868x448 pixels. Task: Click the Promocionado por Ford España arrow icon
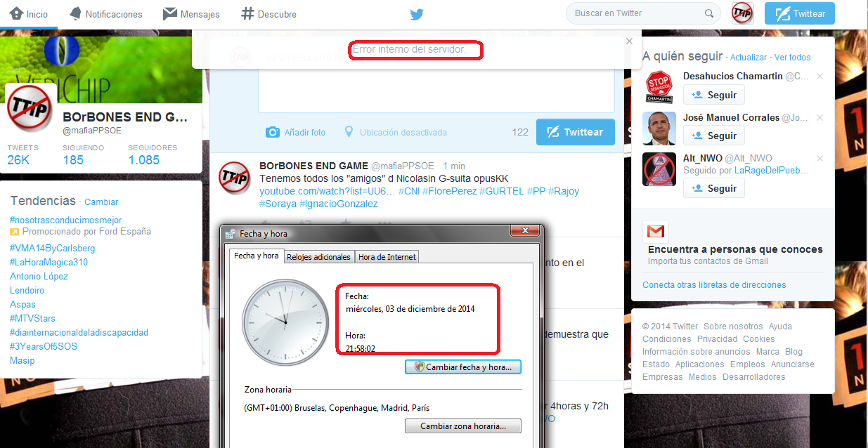pyautogui.click(x=14, y=232)
